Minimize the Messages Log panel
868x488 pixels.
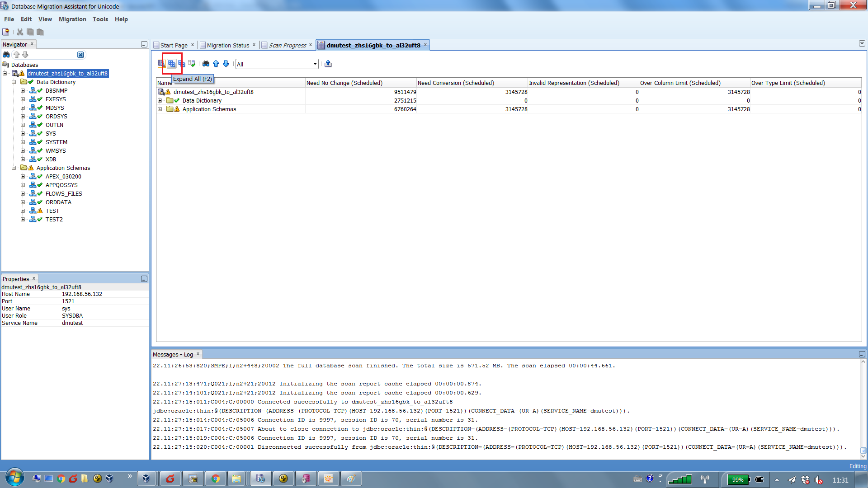click(862, 354)
